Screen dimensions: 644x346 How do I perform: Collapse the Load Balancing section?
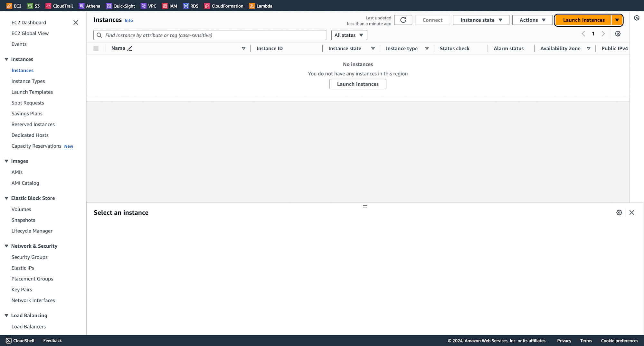pyautogui.click(x=6, y=315)
